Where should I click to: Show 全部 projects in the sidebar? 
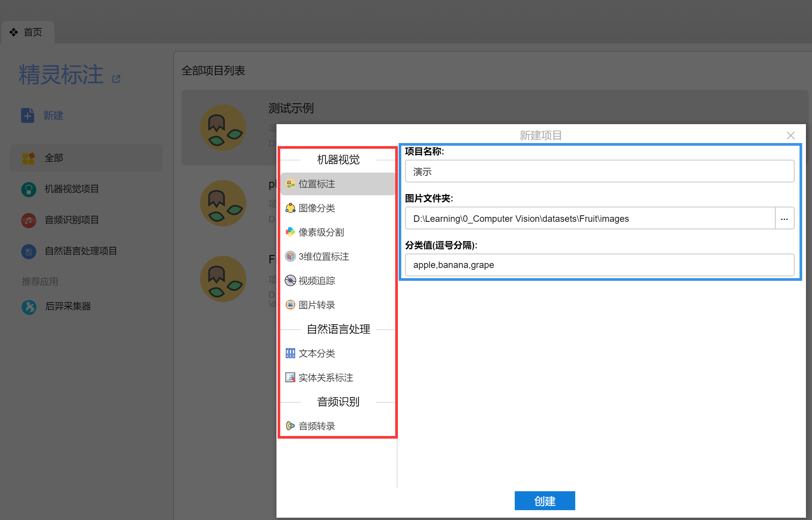54,158
